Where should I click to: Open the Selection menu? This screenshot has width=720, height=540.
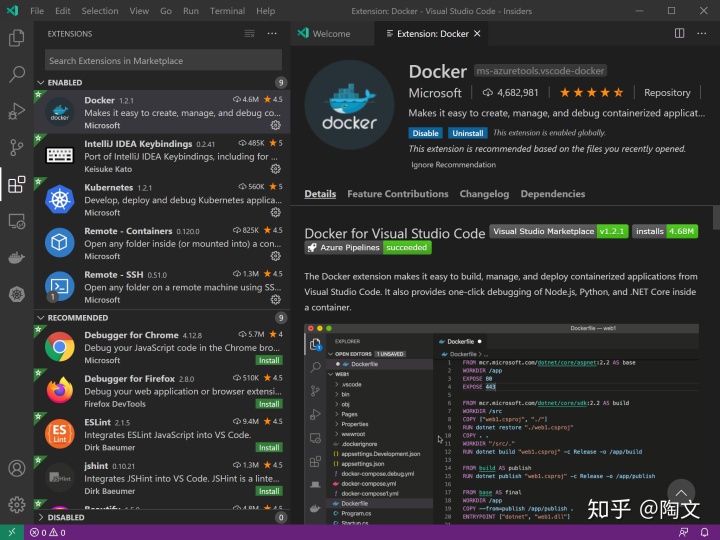(100, 11)
